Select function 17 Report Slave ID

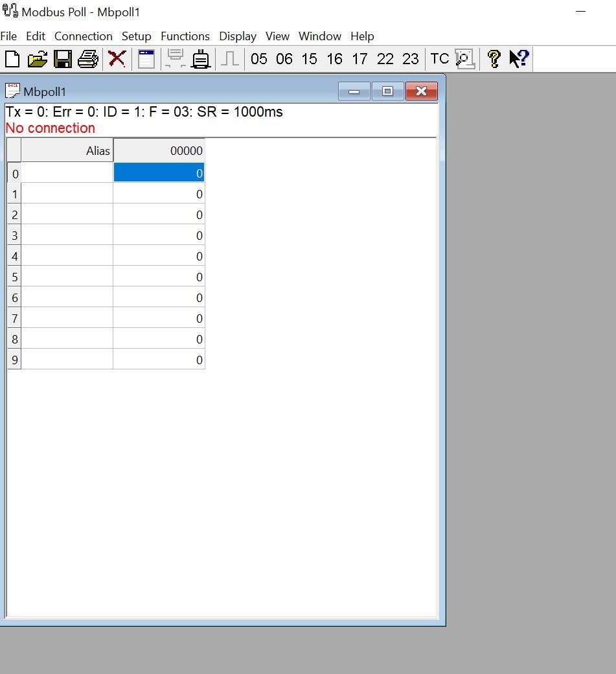point(359,58)
